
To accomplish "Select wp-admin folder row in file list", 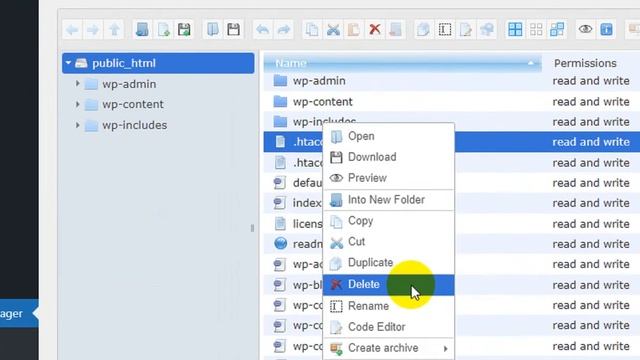I will (451, 81).
